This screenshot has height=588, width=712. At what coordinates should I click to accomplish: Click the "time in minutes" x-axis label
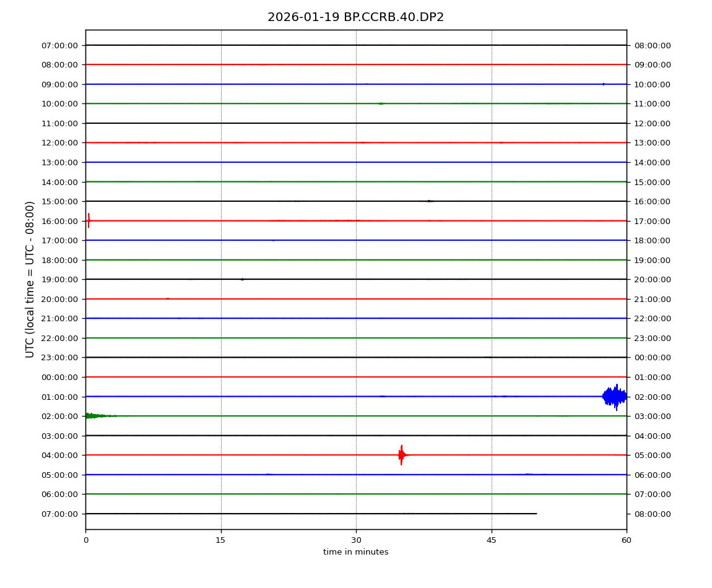(355, 552)
